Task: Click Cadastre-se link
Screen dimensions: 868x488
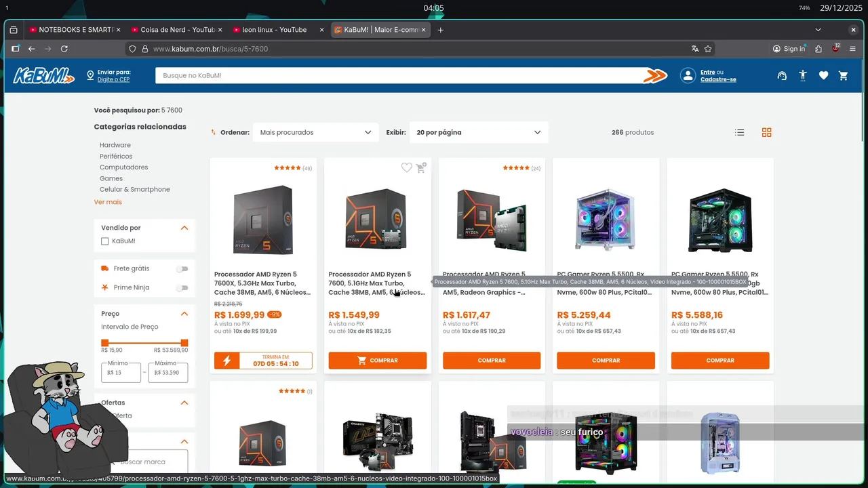Action: (x=718, y=79)
